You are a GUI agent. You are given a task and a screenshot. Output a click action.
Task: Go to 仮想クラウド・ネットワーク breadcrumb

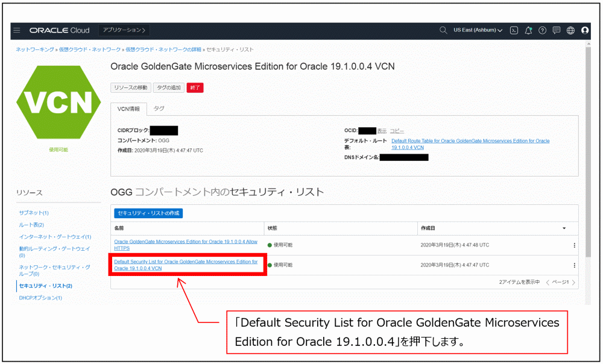pos(90,49)
